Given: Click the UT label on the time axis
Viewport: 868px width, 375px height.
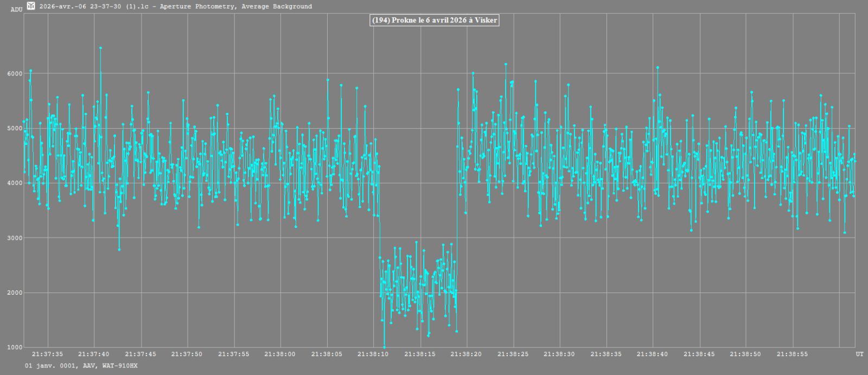Looking at the screenshot, I should tap(859, 354).
